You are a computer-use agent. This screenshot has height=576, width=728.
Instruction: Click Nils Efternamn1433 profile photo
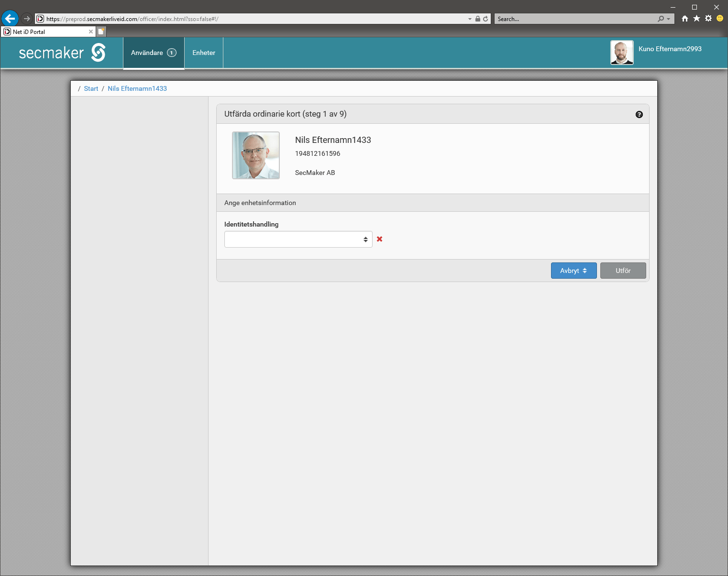tap(256, 155)
